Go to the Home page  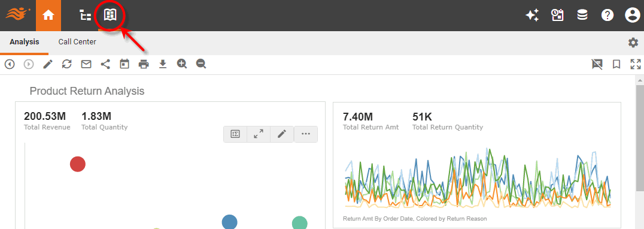pyautogui.click(x=48, y=16)
